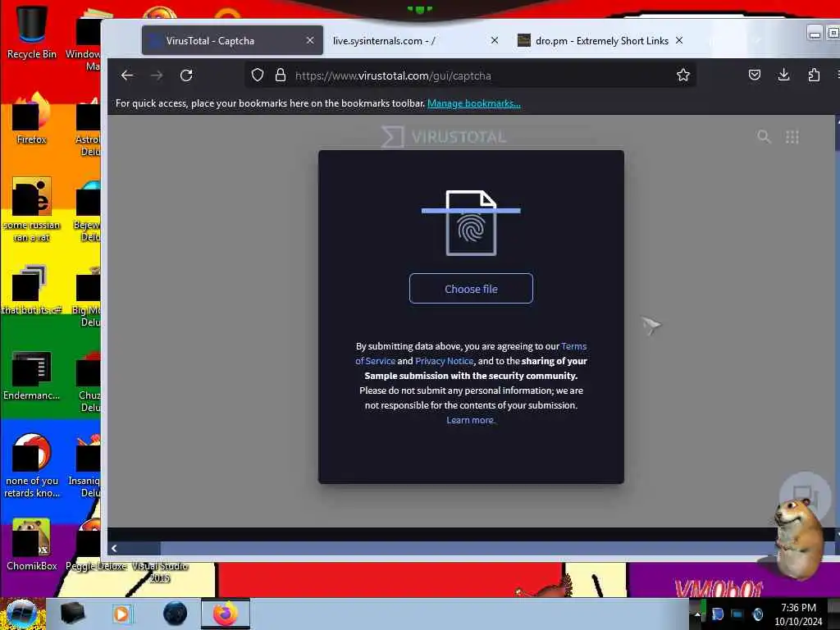Screen dimensions: 840x630
Task: Click the VirusTotal search magnifier icon
Action: 764,137
